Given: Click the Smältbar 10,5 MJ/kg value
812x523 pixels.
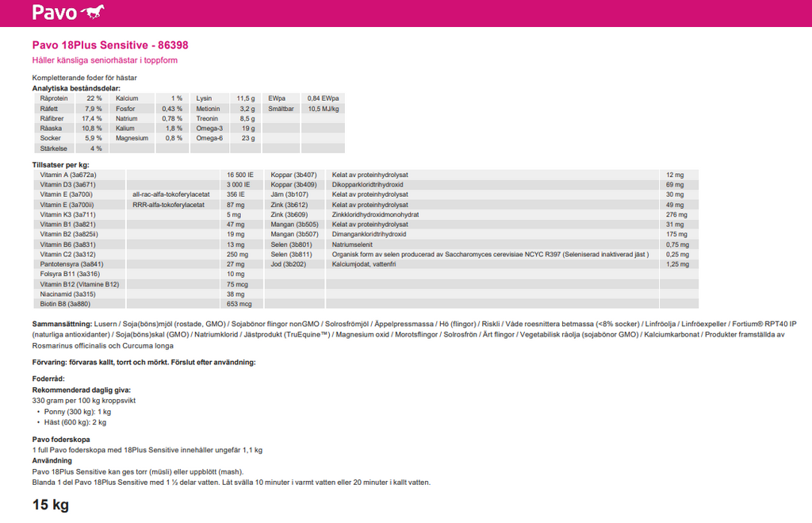Looking at the screenshot, I should coord(324,108).
